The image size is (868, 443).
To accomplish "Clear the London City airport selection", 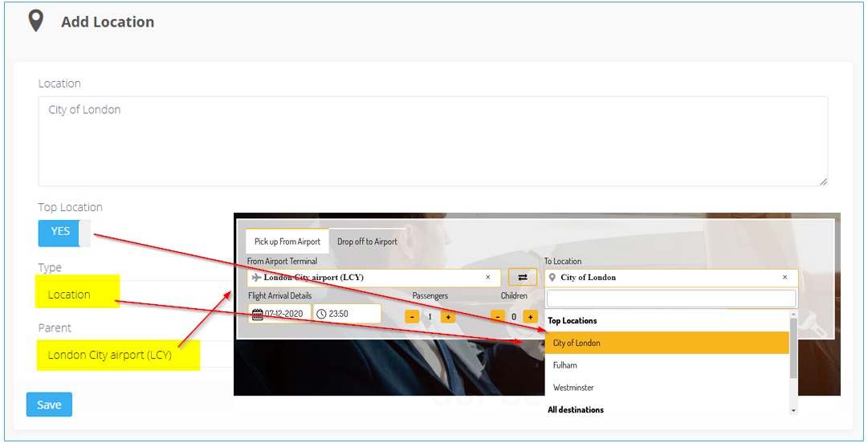I will pos(487,278).
